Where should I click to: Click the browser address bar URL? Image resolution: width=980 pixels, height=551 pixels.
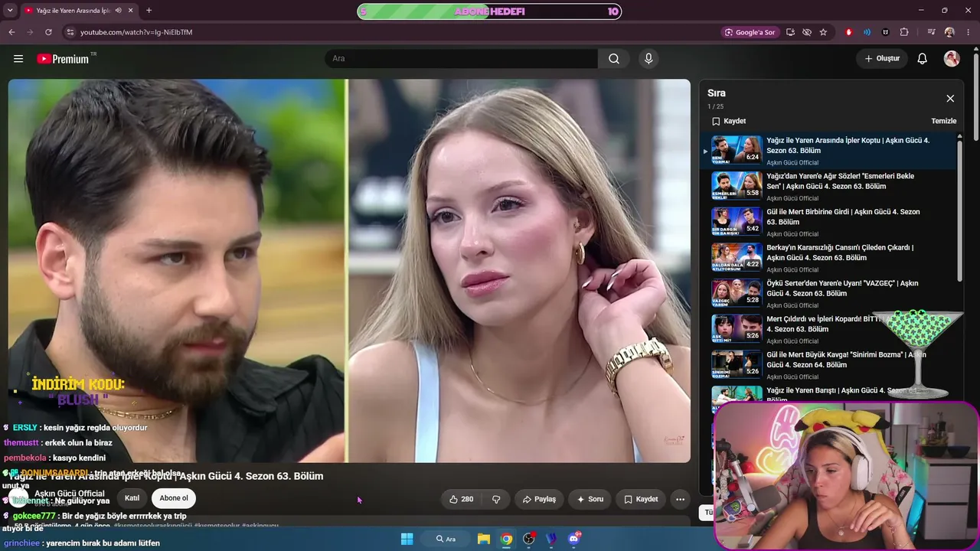tap(136, 32)
